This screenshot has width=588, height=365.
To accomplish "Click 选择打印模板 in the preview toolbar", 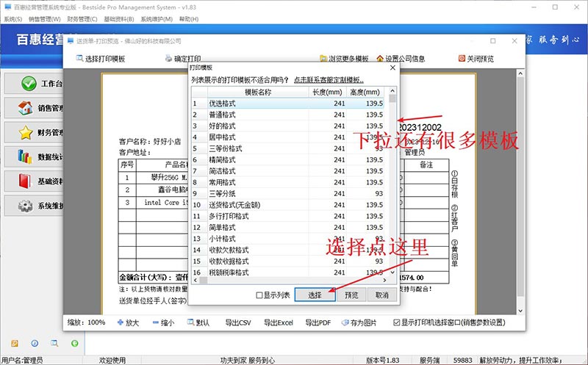I will tap(101, 59).
